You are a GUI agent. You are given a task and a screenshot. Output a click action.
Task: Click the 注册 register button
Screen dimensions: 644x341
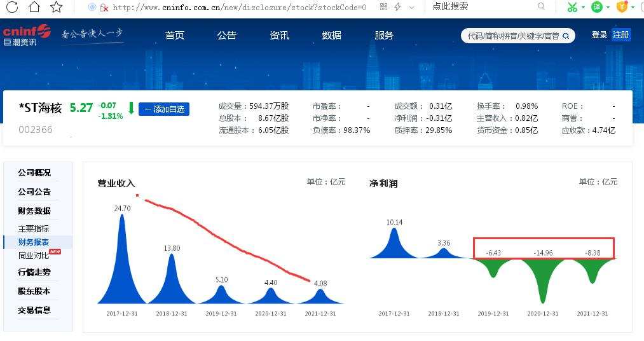[x=621, y=36]
